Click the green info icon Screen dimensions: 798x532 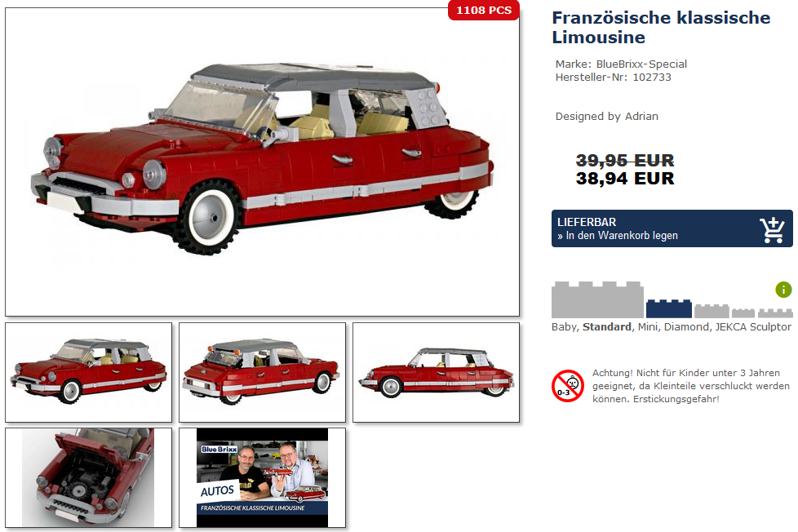(x=783, y=290)
